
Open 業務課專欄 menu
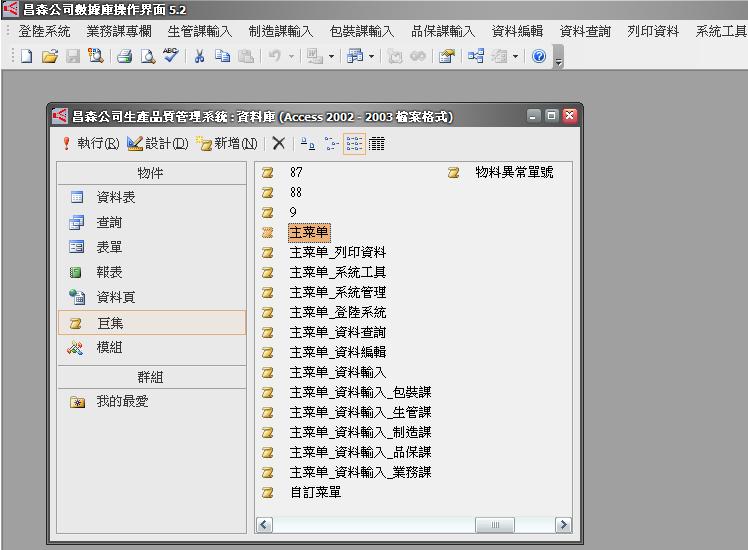pos(119,31)
